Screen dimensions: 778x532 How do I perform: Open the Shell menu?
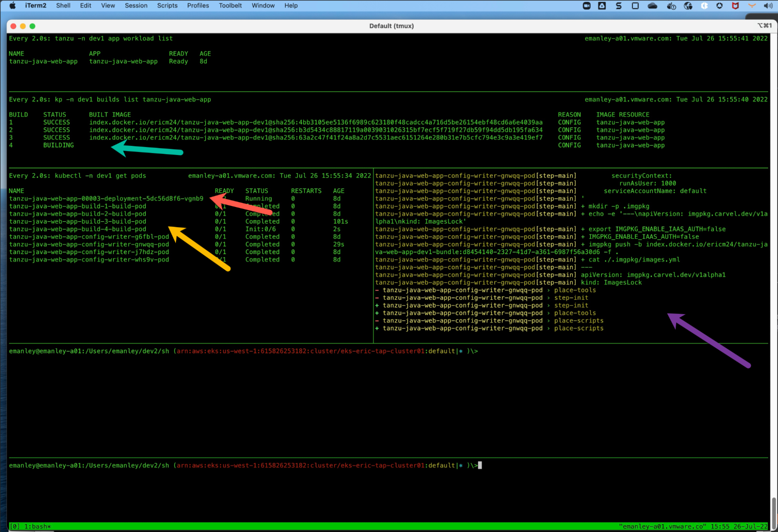63,5
